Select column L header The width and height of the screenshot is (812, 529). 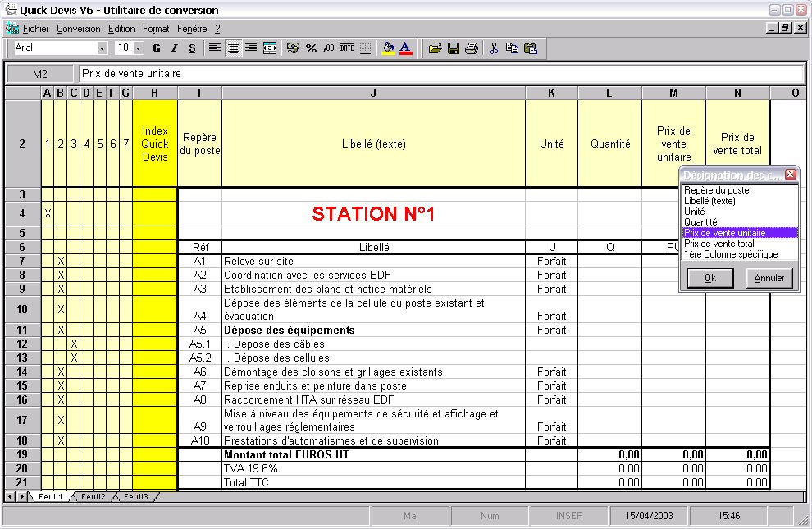pyautogui.click(x=609, y=93)
